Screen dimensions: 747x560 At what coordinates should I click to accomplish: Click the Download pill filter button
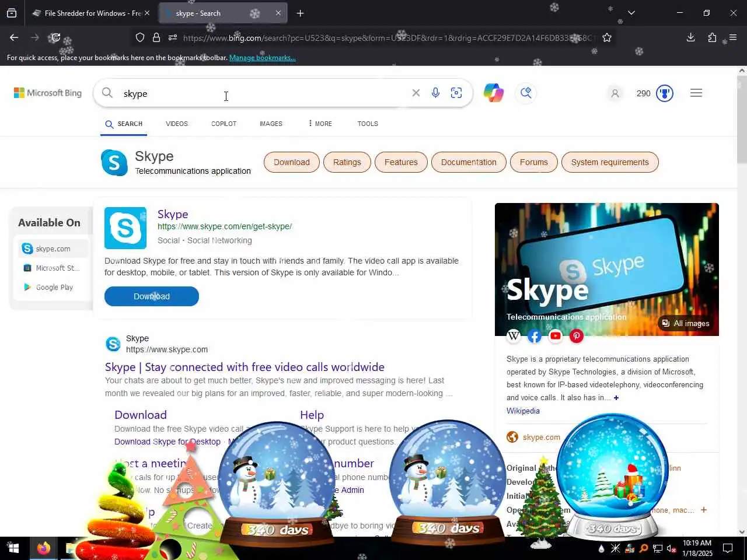292,162
